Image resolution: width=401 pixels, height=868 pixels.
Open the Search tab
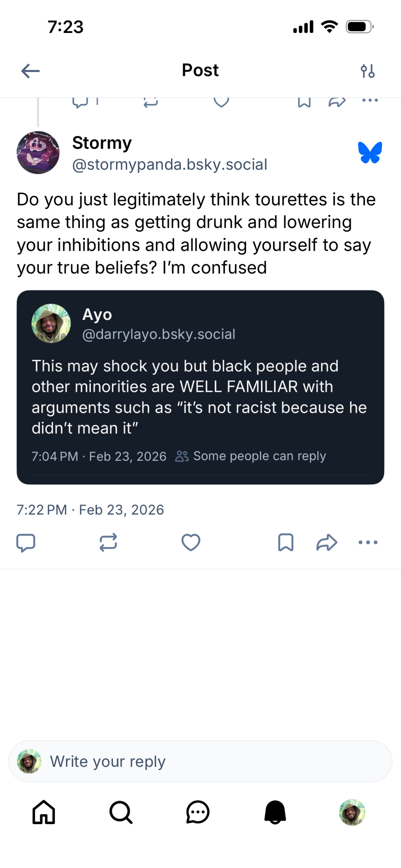[121, 812]
